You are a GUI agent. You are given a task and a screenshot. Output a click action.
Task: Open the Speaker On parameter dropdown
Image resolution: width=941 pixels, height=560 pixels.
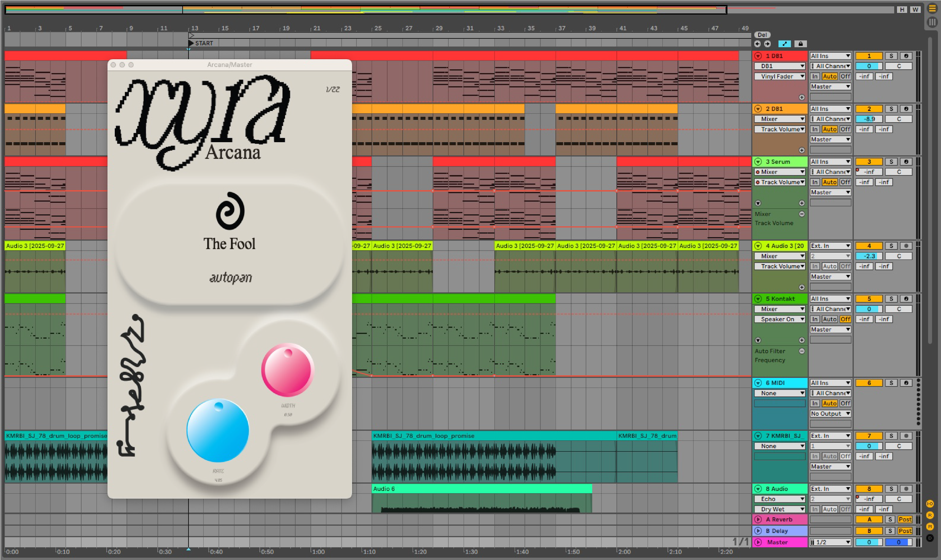coord(780,319)
